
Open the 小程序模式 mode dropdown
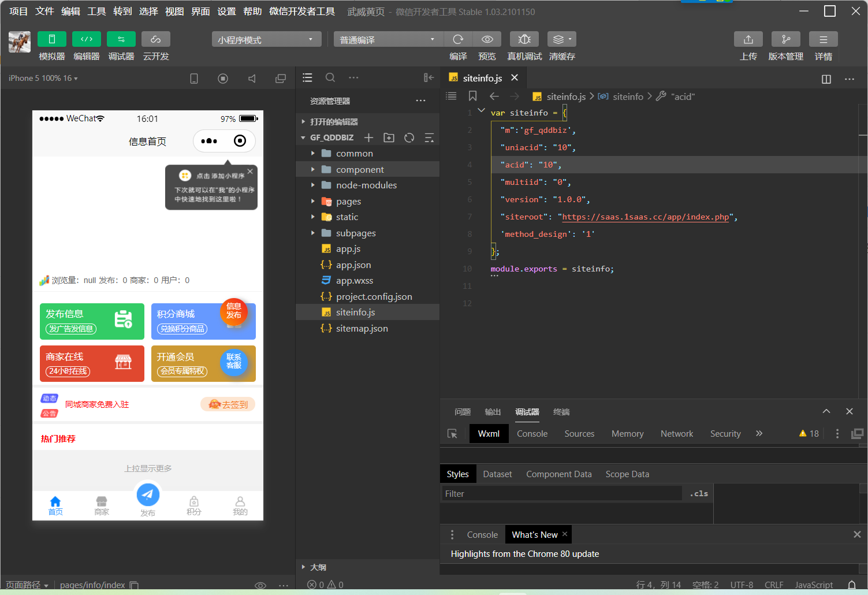point(266,39)
